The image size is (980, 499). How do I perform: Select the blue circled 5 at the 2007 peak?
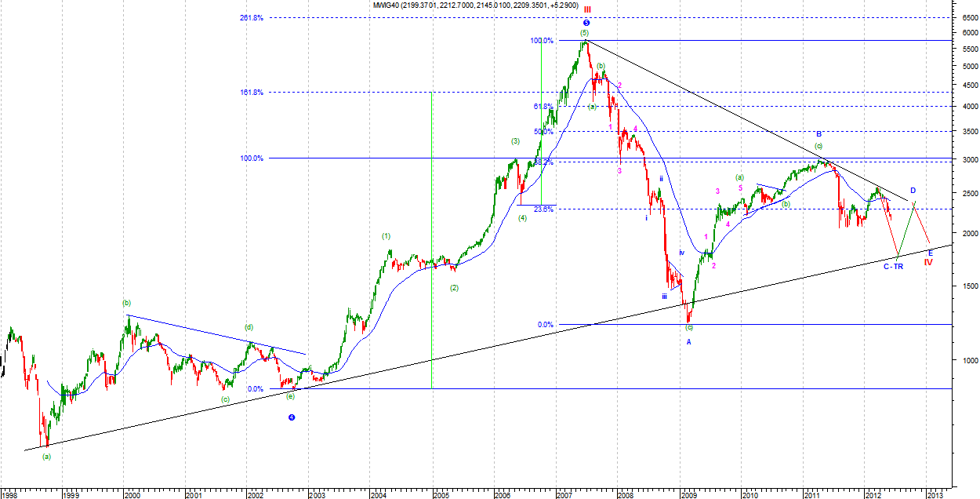click(x=586, y=23)
